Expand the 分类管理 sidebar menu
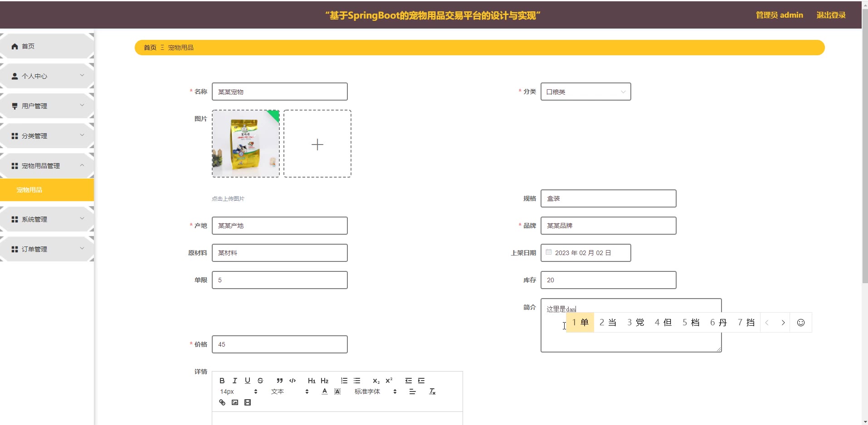Image resolution: width=868 pixels, height=425 pixels. [x=47, y=136]
